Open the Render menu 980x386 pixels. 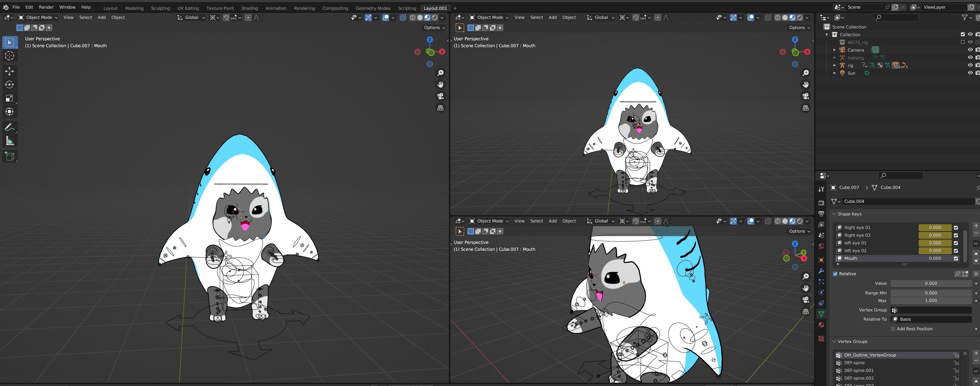tap(46, 7)
